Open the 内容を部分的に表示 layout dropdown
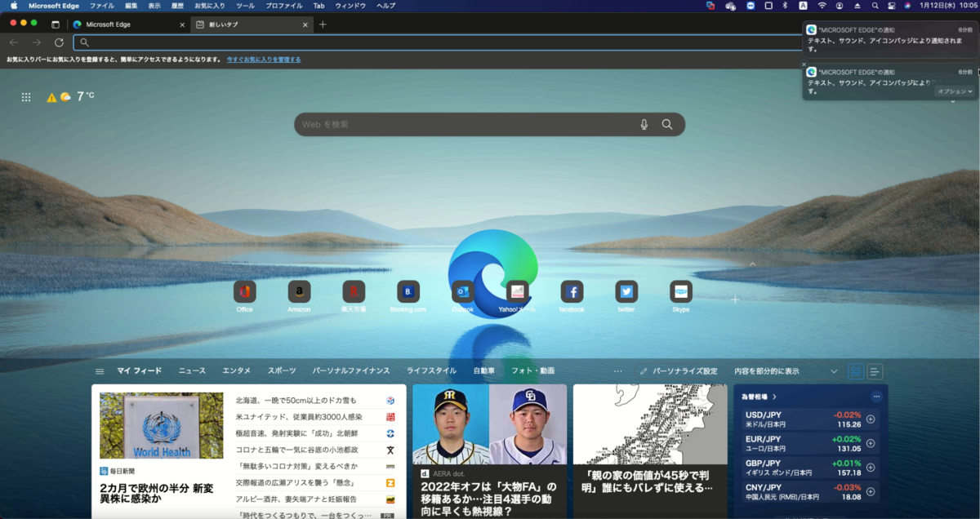 (786, 371)
